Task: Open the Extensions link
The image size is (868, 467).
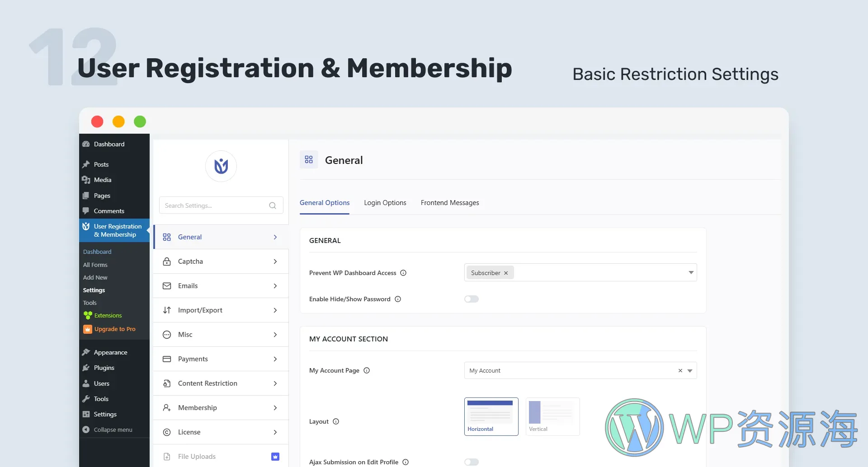Action: coord(108,315)
